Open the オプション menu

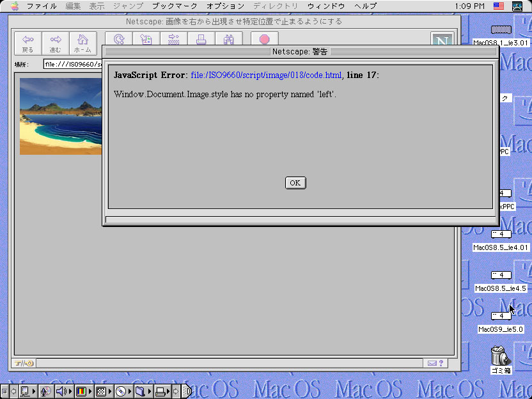coord(225,6)
